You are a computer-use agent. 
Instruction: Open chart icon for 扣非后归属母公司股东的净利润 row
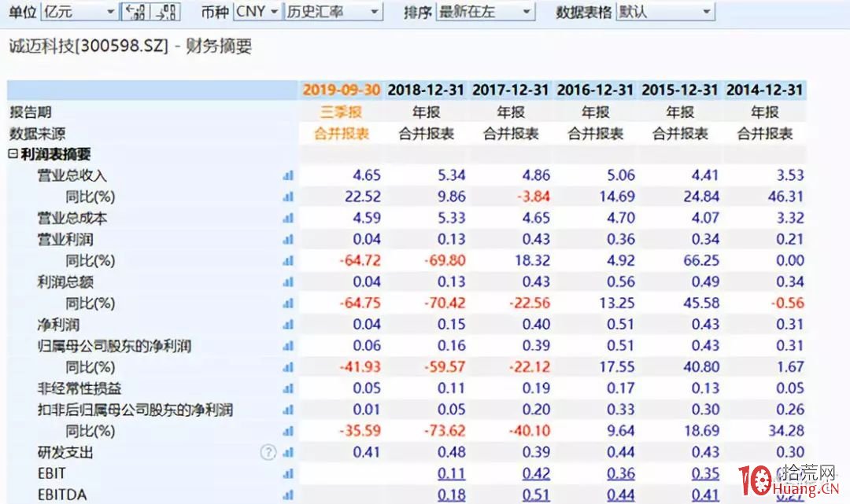[288, 410]
